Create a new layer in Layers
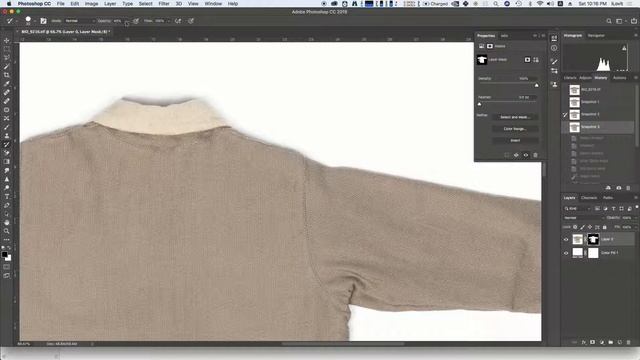 (x=620, y=342)
